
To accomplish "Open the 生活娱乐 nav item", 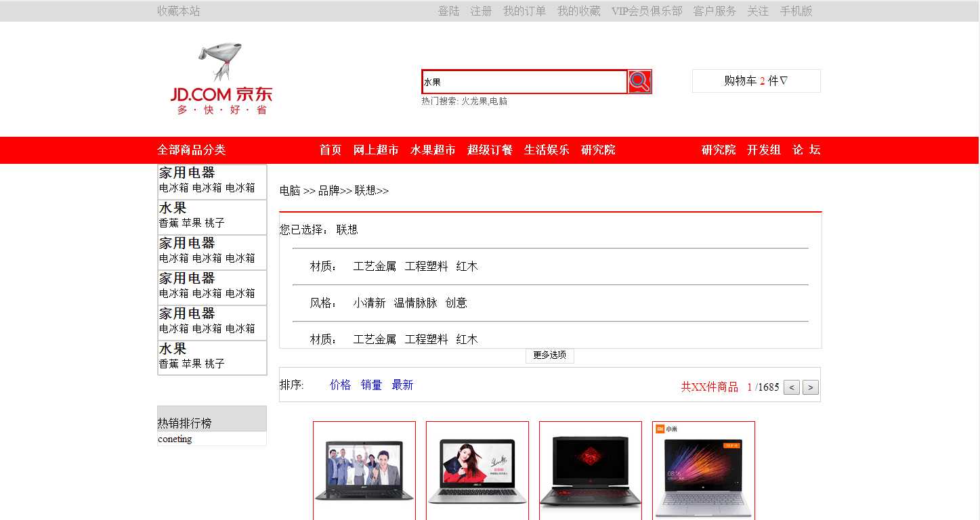I will (x=547, y=150).
